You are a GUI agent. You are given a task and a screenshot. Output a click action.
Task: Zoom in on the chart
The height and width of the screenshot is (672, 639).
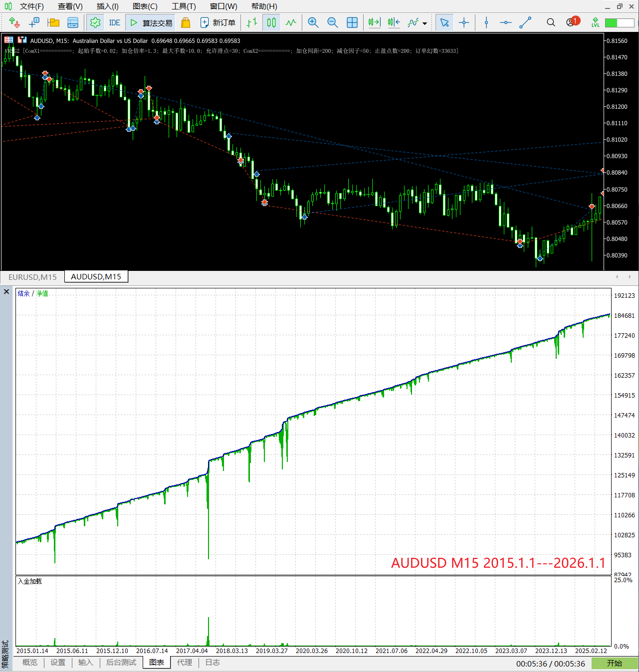tap(313, 22)
